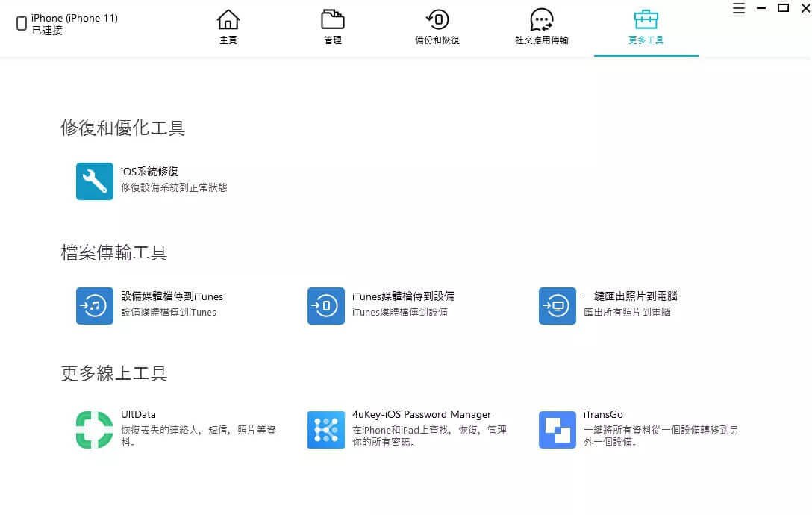The image size is (812, 515).
Task: Open the UltData green icon
Action: [x=95, y=430]
